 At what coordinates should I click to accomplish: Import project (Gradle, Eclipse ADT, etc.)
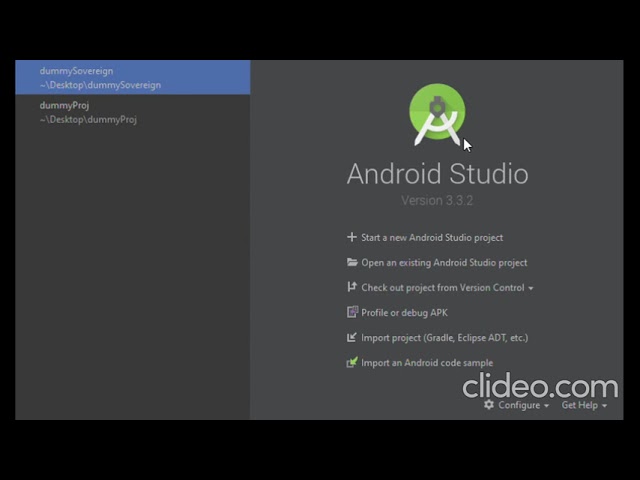[444, 338]
